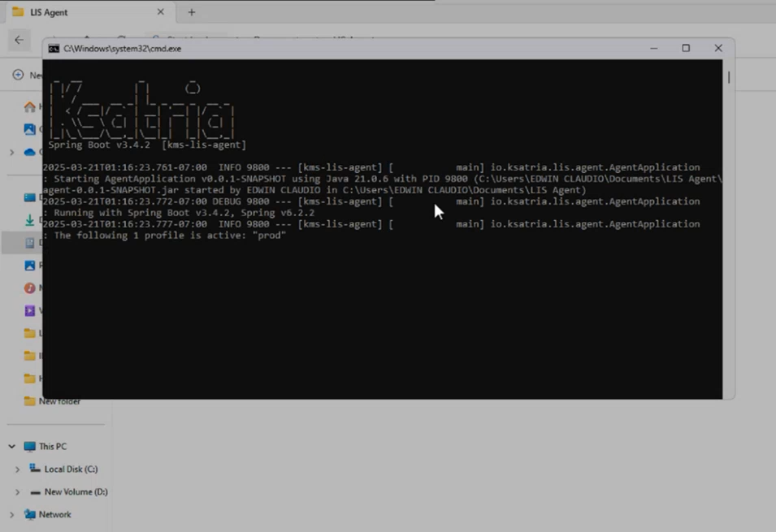Open Videos purple icon in Explorer sidebar
The width and height of the screenshot is (776, 532).
[30, 310]
